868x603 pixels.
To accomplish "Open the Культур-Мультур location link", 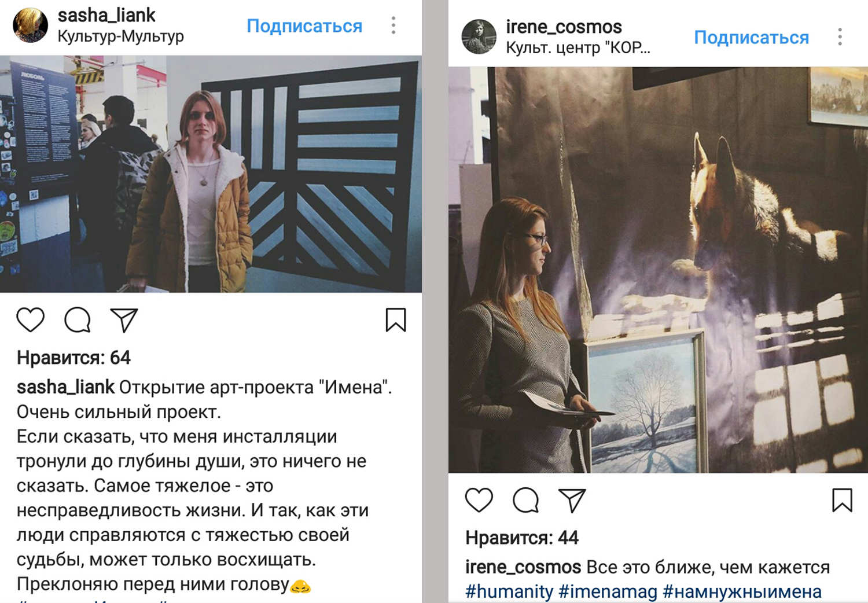I will tap(120, 36).
